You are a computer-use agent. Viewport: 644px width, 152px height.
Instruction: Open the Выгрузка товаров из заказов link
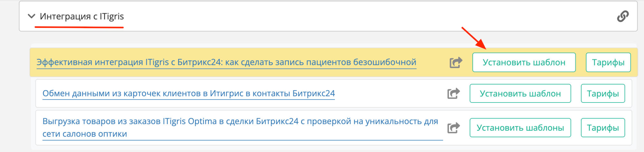(240, 121)
